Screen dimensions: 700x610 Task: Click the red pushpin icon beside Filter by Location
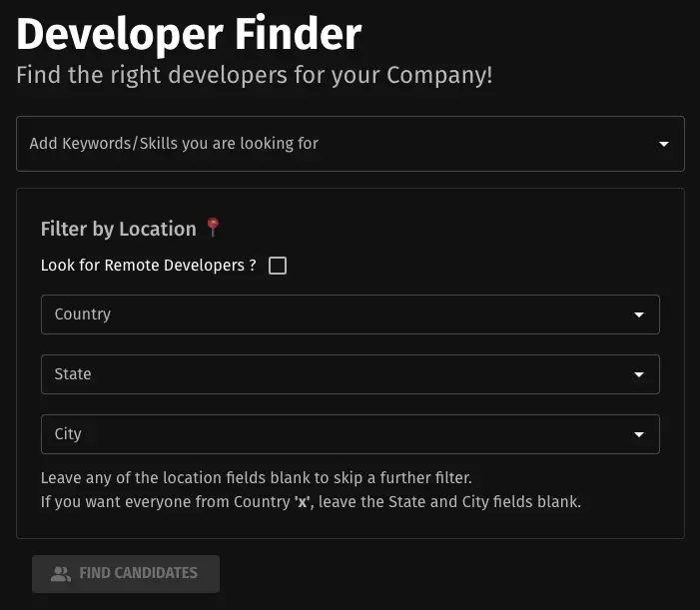tap(213, 228)
